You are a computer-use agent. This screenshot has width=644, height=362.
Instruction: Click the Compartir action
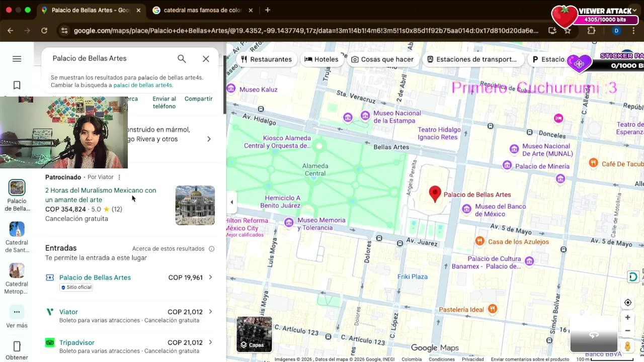point(199,99)
